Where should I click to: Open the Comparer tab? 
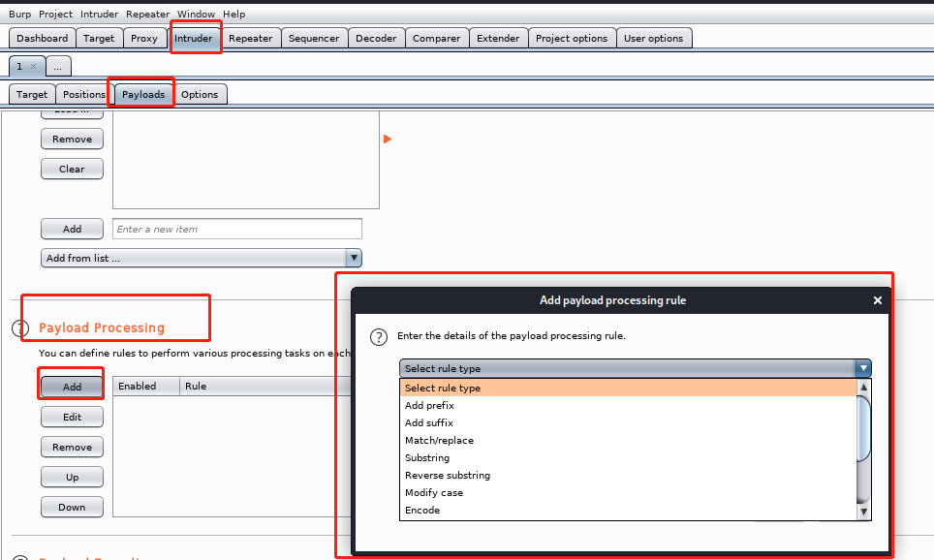(437, 38)
